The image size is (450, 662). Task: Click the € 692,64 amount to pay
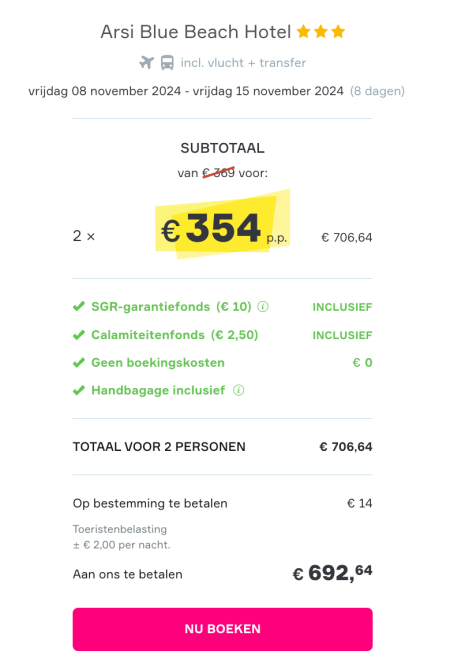pos(332,573)
